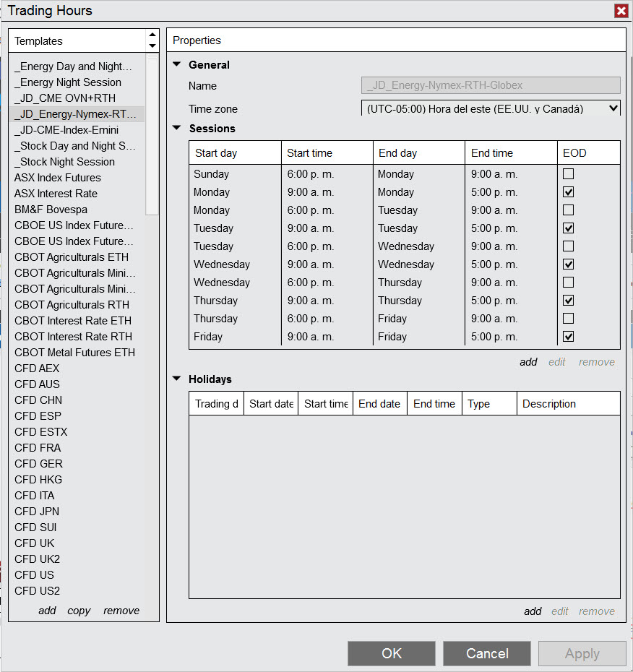Toggle EOD for Sunday 6:00 p. m. session
Viewport: 633px width, 672px height.
coord(568,173)
